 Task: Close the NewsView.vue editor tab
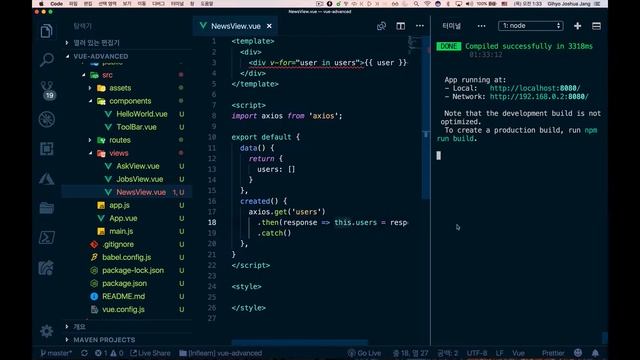269,26
